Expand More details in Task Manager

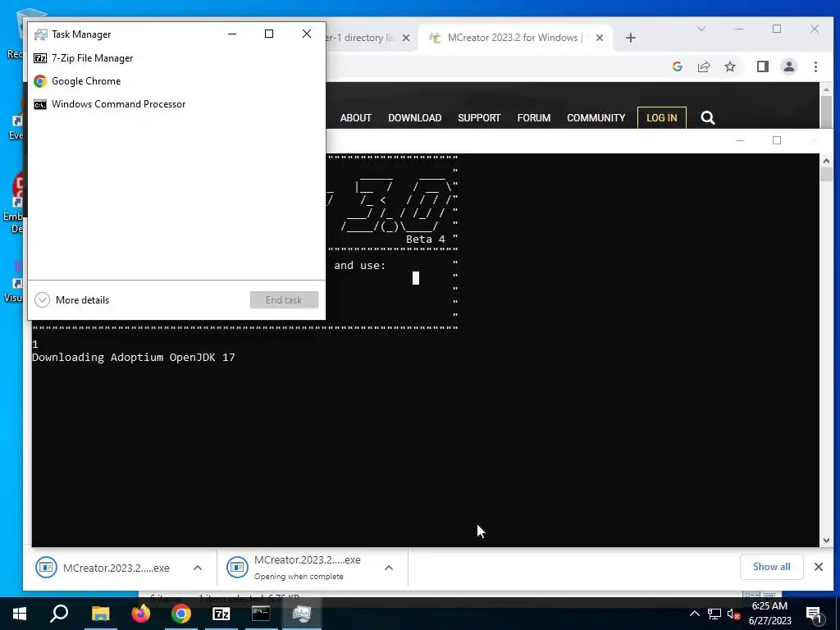click(x=72, y=300)
